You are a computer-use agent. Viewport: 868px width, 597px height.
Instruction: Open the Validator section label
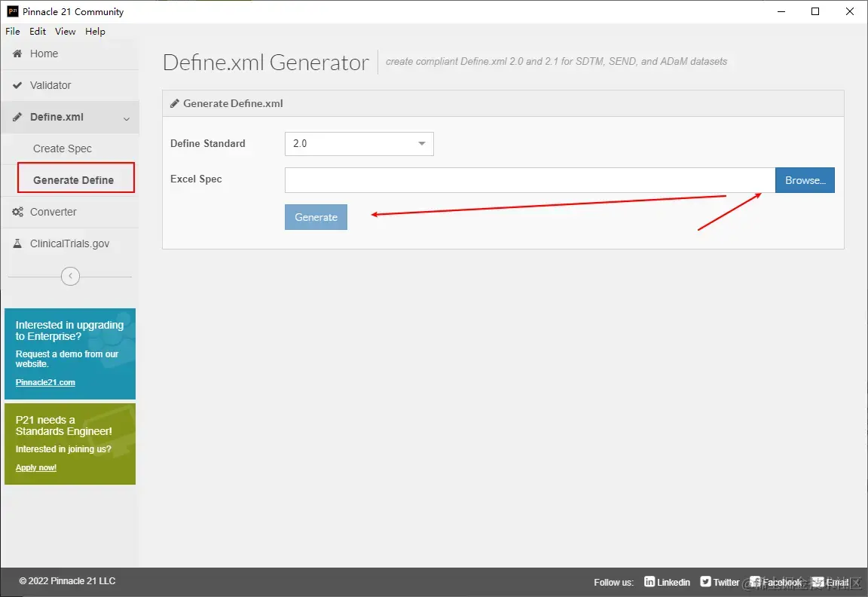tap(50, 85)
